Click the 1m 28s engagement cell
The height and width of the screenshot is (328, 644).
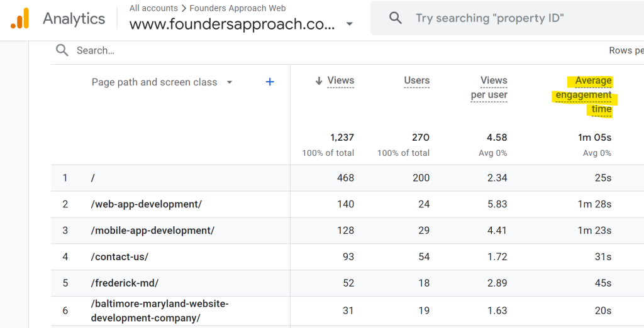click(x=595, y=204)
